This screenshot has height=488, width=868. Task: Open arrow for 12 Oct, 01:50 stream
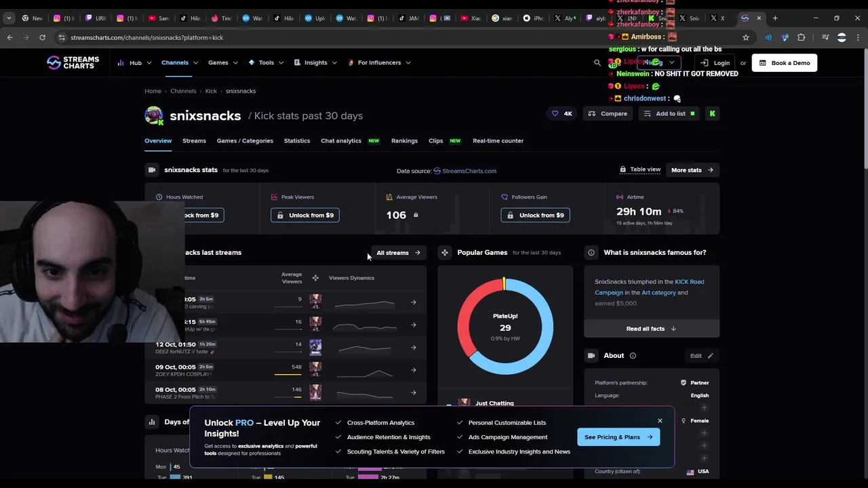[x=414, y=348]
